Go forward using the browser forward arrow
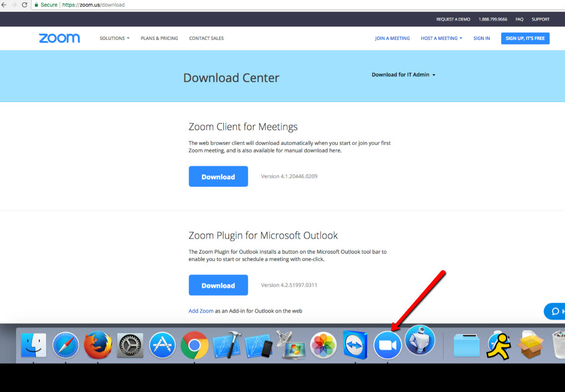The image size is (565, 392). tap(14, 5)
